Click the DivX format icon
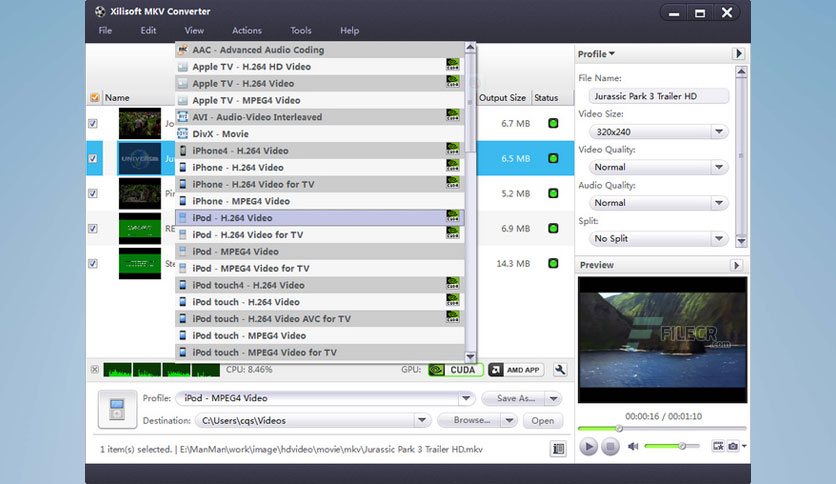 182,133
